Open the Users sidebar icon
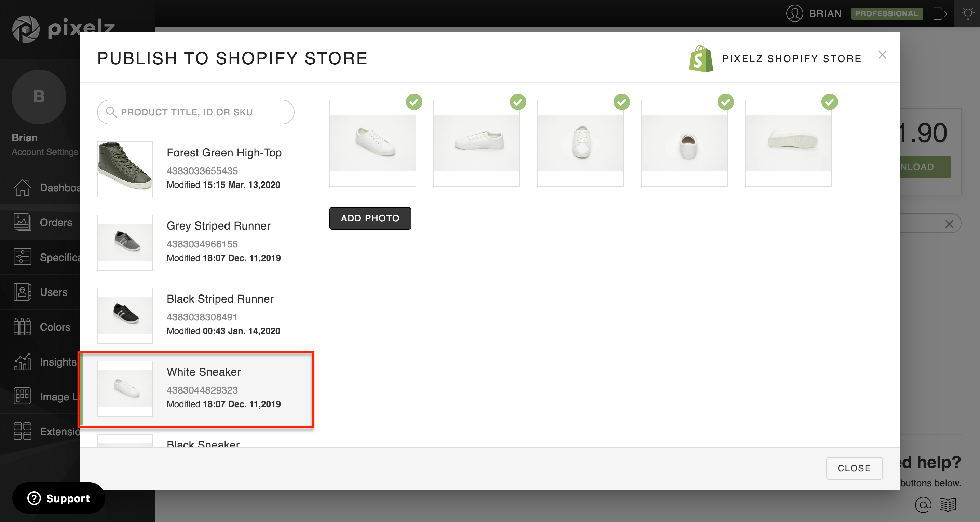980x522 pixels. 22,292
